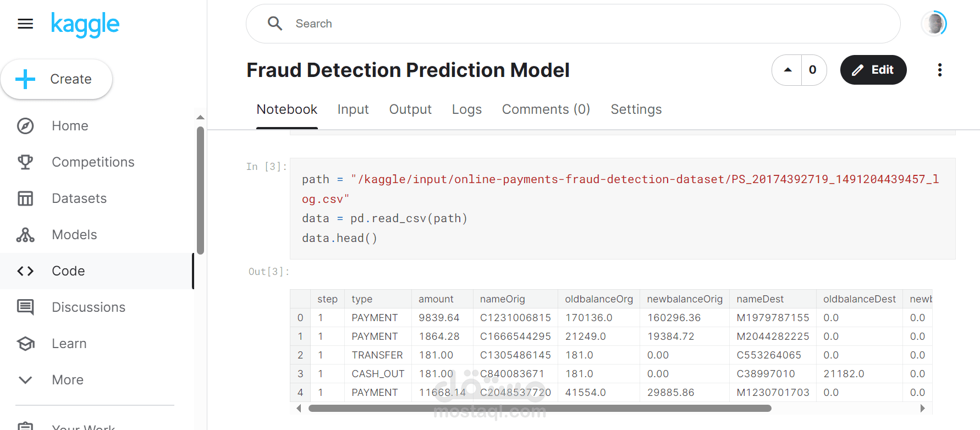Image resolution: width=980 pixels, height=430 pixels.
Task: Open the Logs tab
Action: pos(466,109)
